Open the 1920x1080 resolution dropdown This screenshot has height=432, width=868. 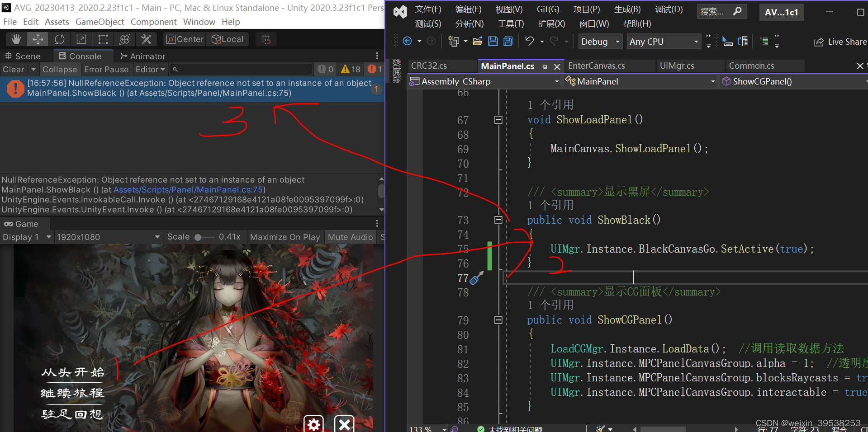108,237
